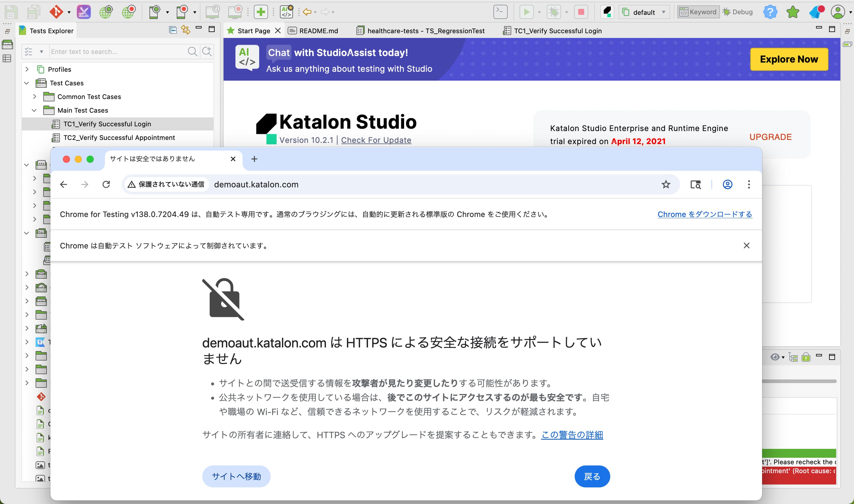Click the yellow Back navigation arrow
The image size is (854, 504).
[307, 12]
